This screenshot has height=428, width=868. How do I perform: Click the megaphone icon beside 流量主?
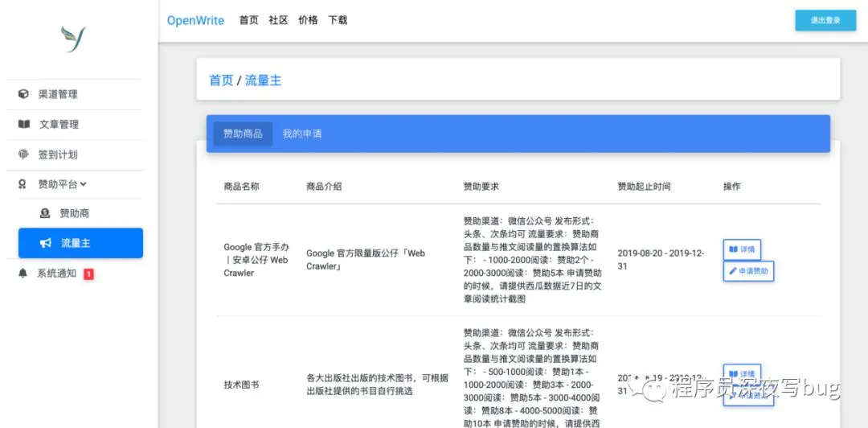[46, 243]
